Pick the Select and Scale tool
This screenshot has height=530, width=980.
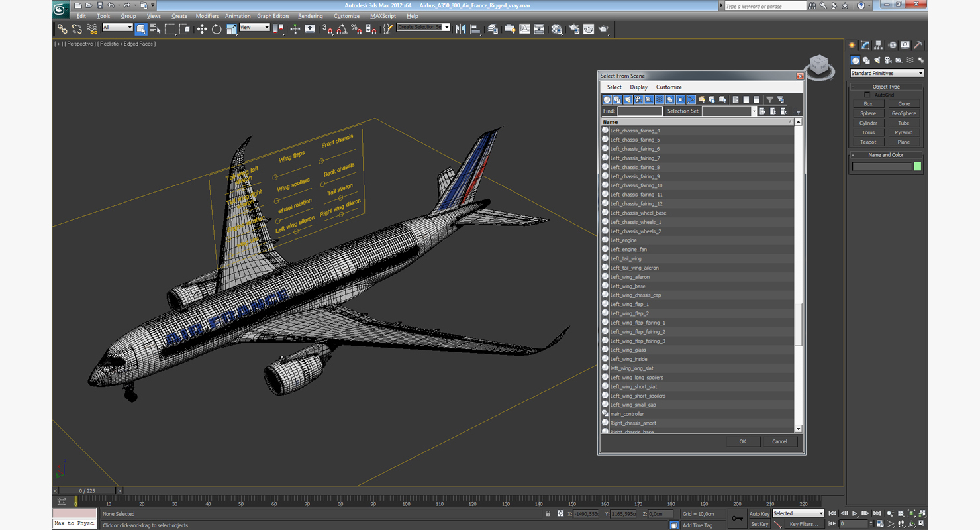click(231, 29)
